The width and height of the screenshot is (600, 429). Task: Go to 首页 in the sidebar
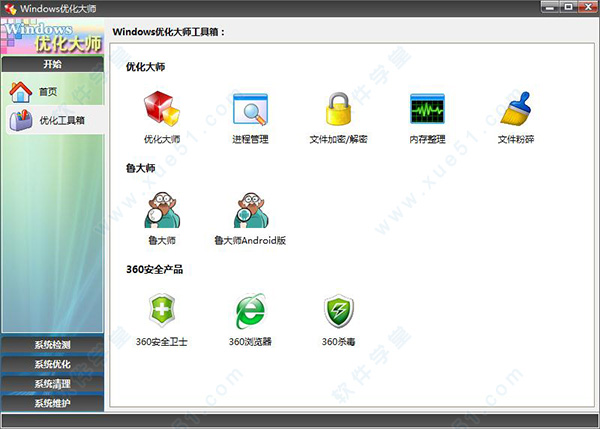pos(48,92)
